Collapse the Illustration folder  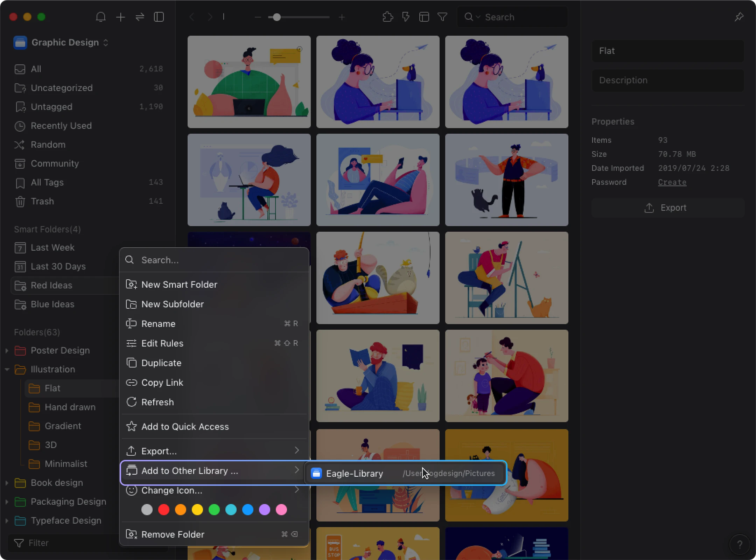[7, 369]
